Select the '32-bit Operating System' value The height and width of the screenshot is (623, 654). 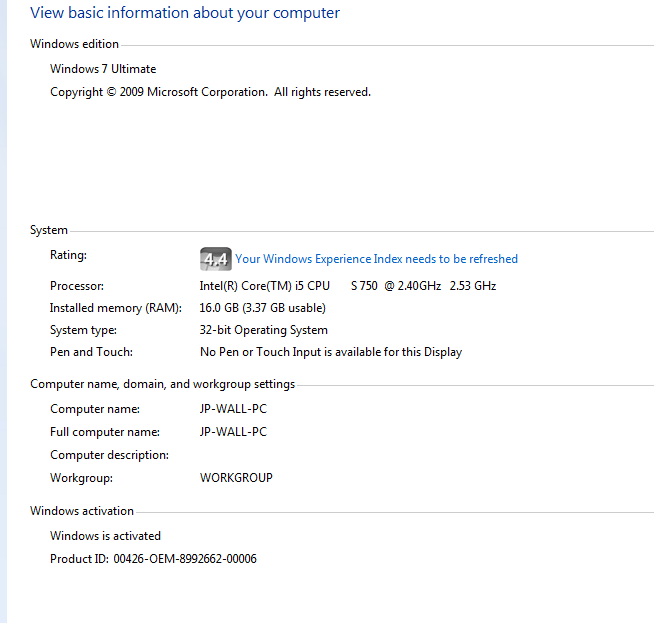click(264, 330)
